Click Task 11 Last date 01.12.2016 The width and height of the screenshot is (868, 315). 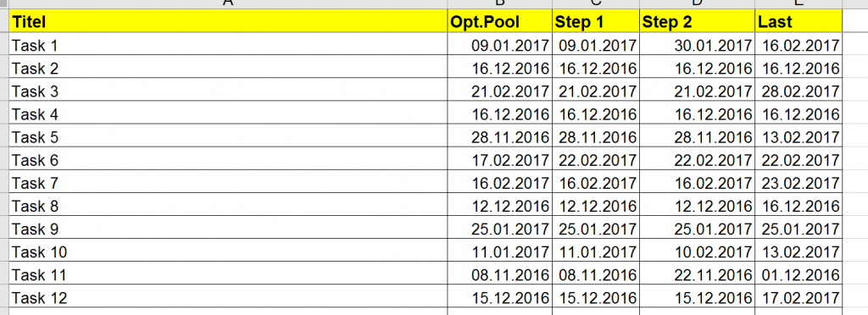pyautogui.click(x=798, y=275)
